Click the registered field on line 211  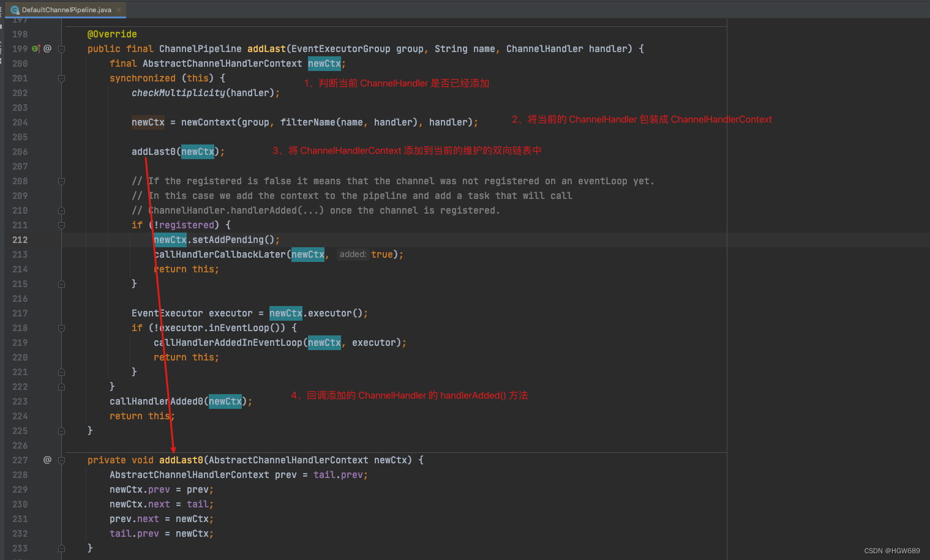pyautogui.click(x=187, y=225)
